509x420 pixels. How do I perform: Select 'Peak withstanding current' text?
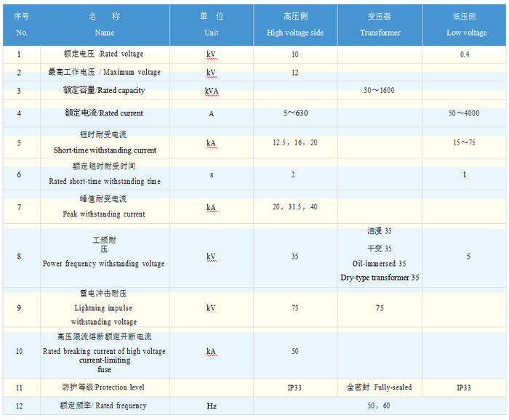click(104, 214)
